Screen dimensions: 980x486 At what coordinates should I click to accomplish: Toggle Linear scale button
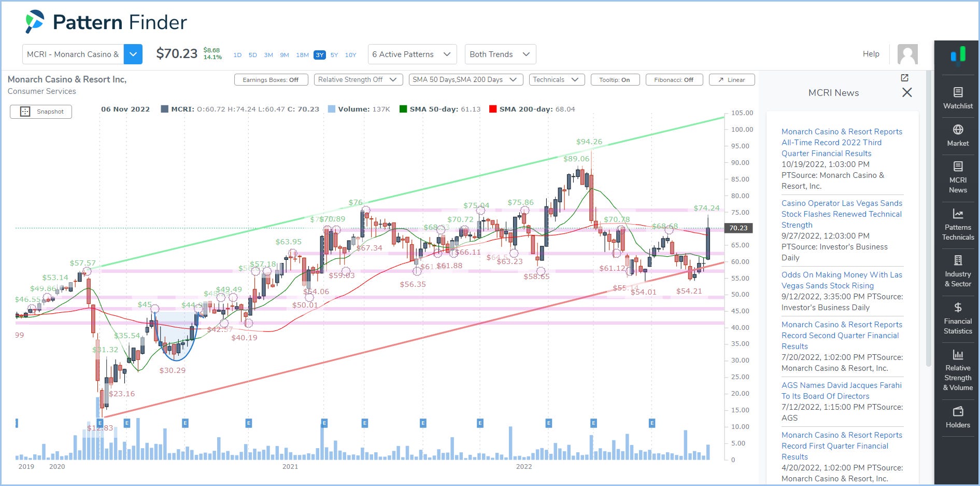point(732,80)
